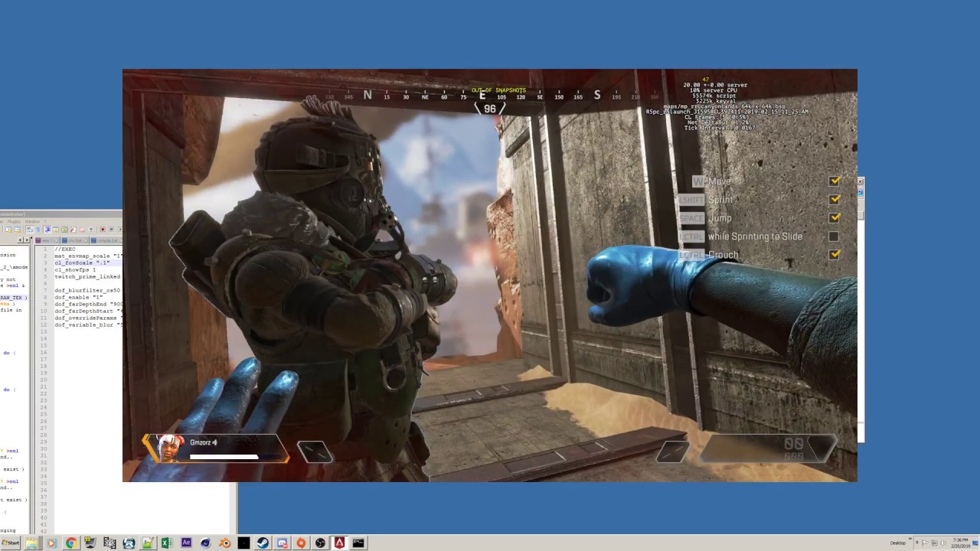Click the line cl_fovScale ".1" in editor

pyautogui.click(x=82, y=263)
